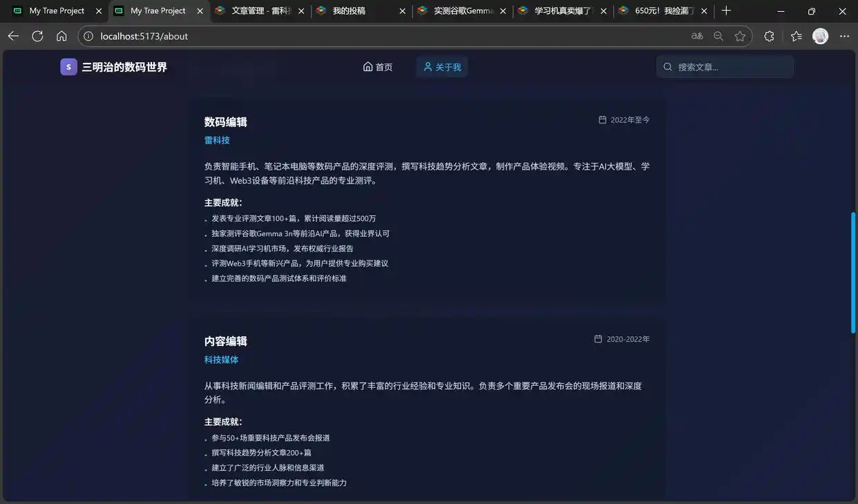The width and height of the screenshot is (858, 504).
Task: Open the 雷科技 company link
Action: coord(216,139)
